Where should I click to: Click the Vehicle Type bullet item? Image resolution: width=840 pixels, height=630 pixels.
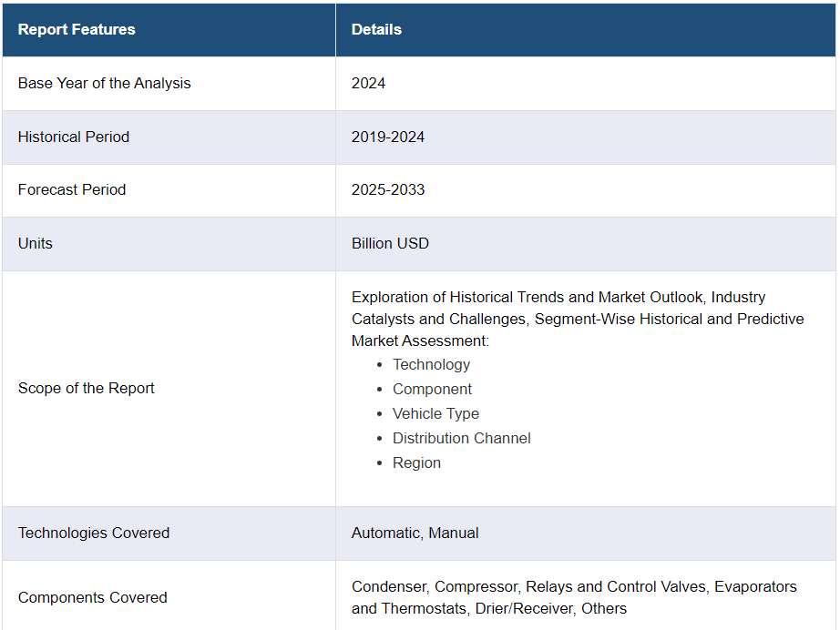click(435, 413)
